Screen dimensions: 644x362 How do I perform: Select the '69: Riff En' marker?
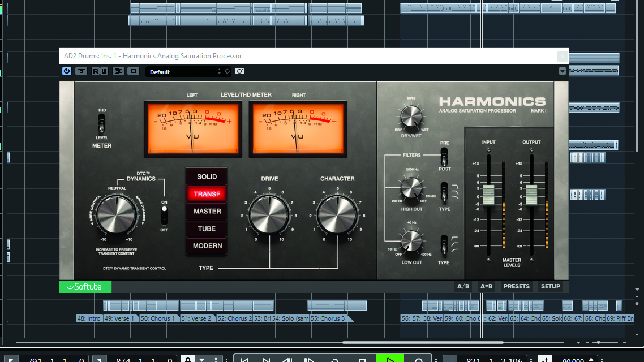[x=620, y=318]
